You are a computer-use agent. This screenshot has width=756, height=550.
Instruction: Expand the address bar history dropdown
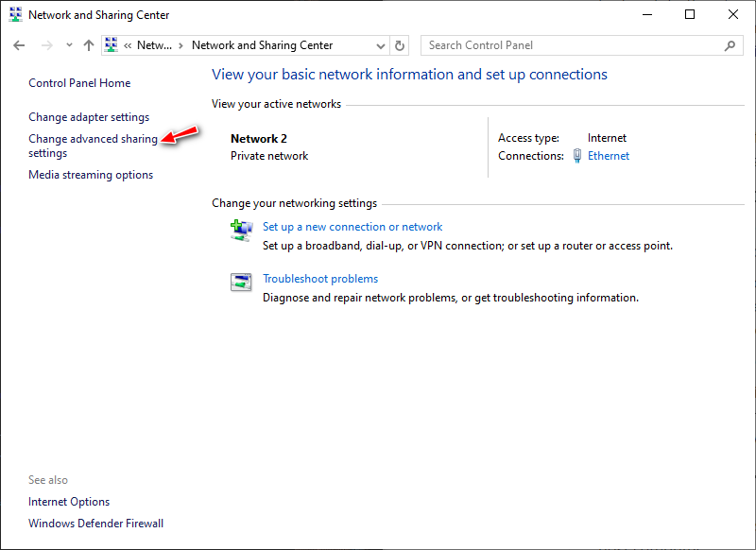381,45
